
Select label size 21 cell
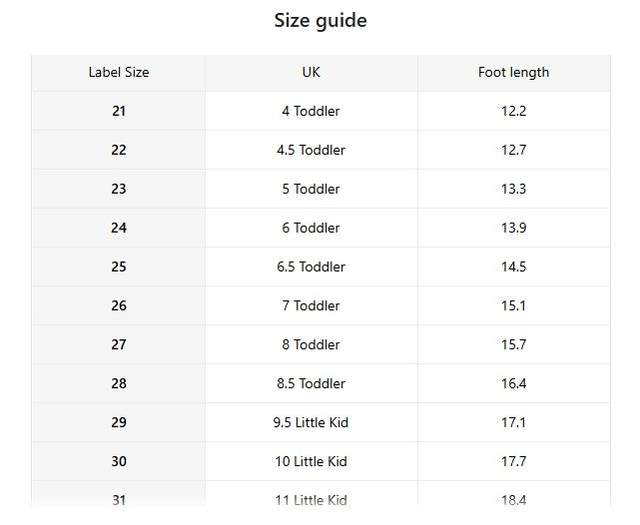pos(119,111)
